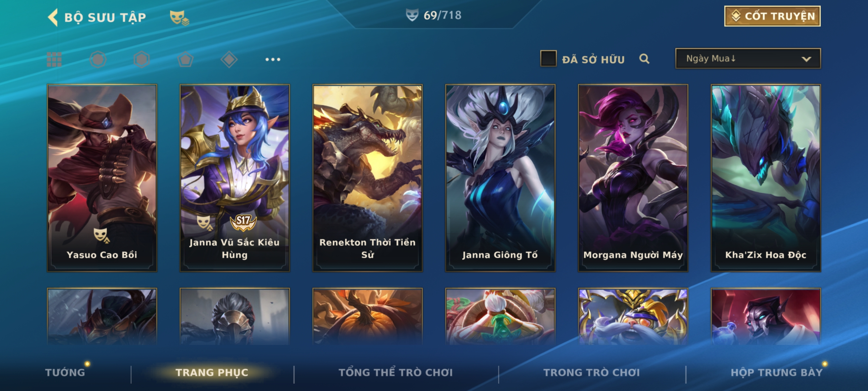Switch to the Tổng Thể Trò Chơi tab

396,372
